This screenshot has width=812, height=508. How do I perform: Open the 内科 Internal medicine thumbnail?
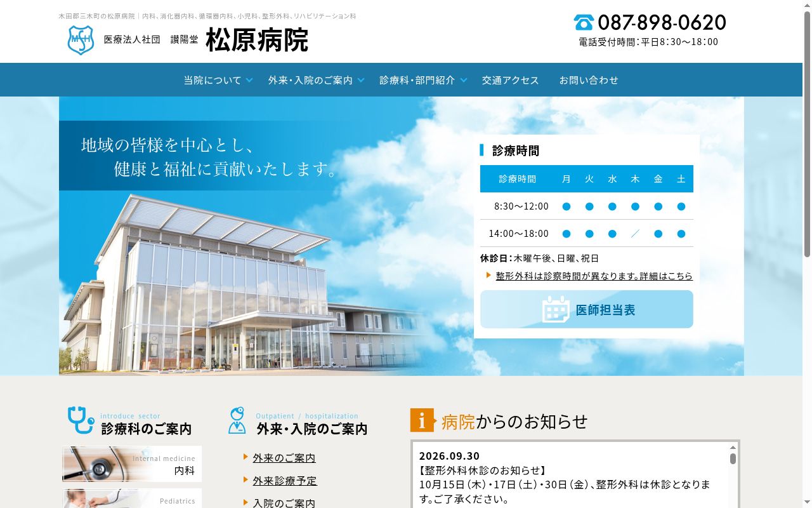click(x=132, y=464)
